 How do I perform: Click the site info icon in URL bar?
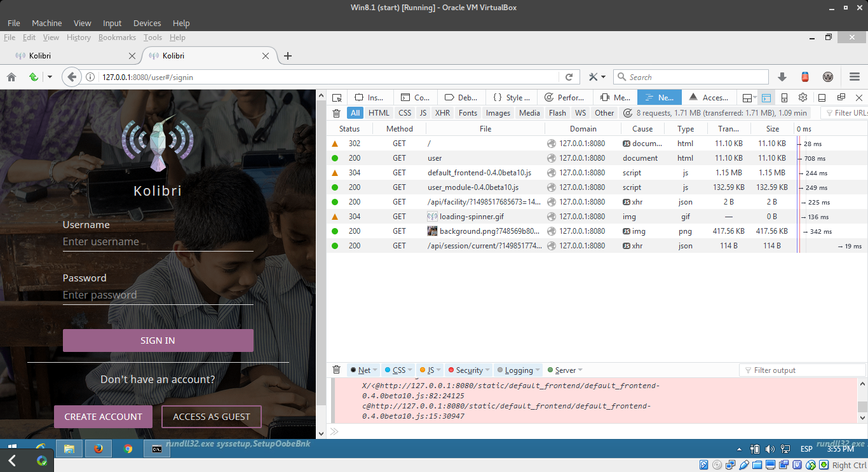pyautogui.click(x=90, y=77)
